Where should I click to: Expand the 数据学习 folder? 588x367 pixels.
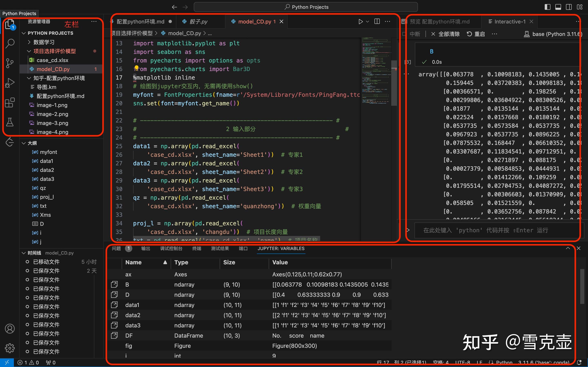(44, 42)
